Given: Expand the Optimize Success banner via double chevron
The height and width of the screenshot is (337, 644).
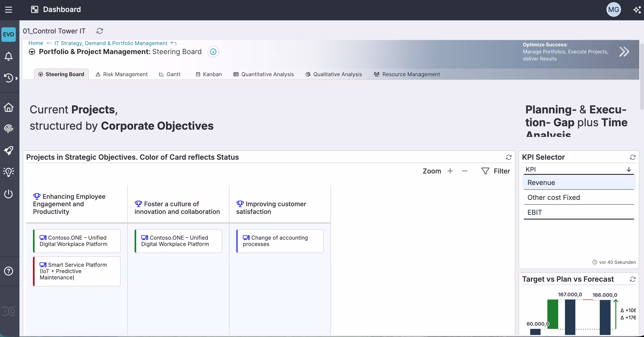Looking at the screenshot, I should pyautogui.click(x=624, y=52).
